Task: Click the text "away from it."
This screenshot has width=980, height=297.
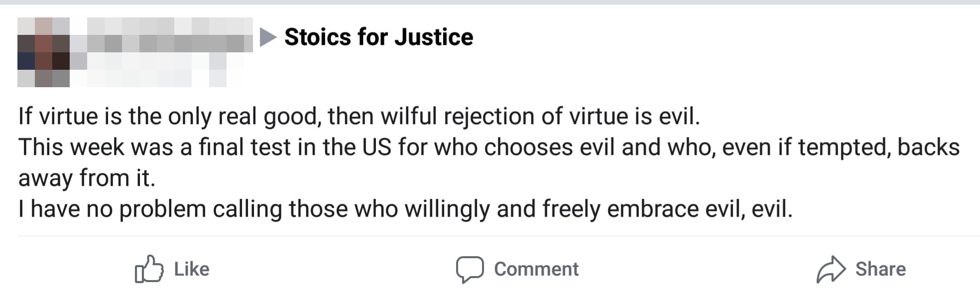Action: (87, 178)
